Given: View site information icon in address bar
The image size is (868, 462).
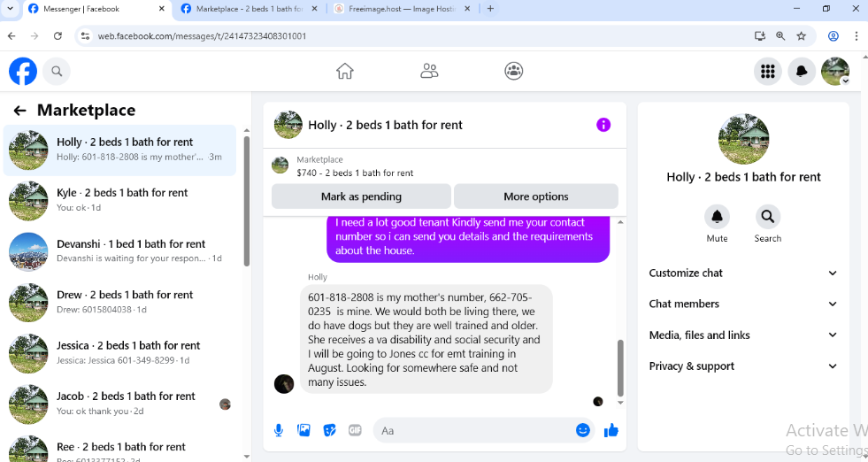Looking at the screenshot, I should pos(85,36).
